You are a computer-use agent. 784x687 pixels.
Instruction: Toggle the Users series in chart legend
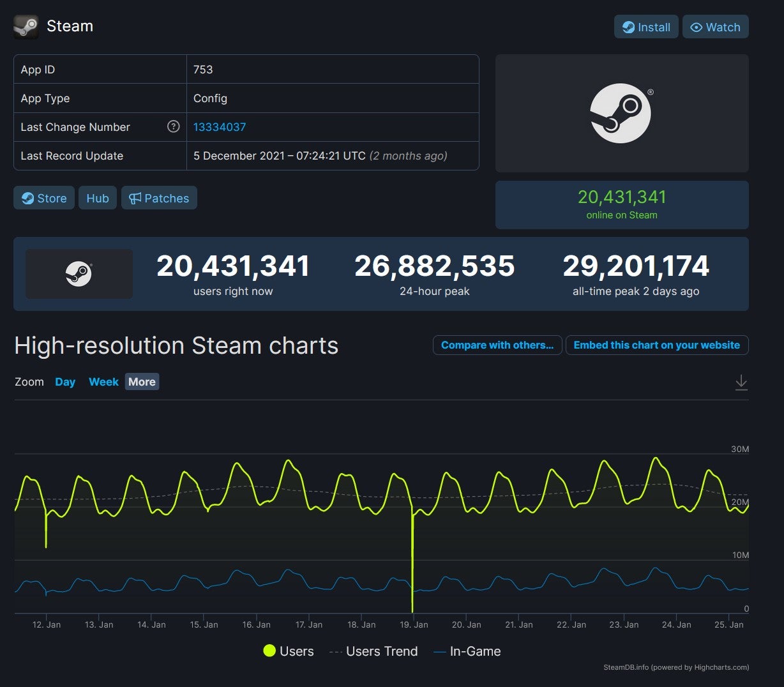tap(289, 651)
